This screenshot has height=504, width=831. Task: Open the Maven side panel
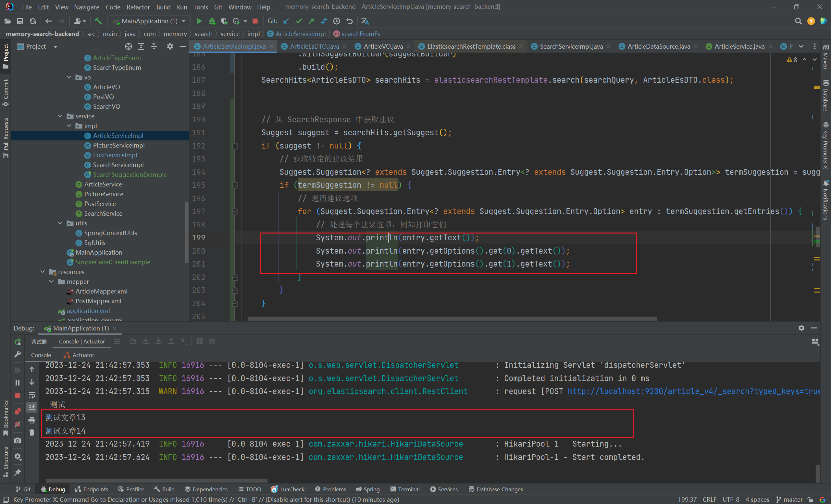click(x=825, y=57)
